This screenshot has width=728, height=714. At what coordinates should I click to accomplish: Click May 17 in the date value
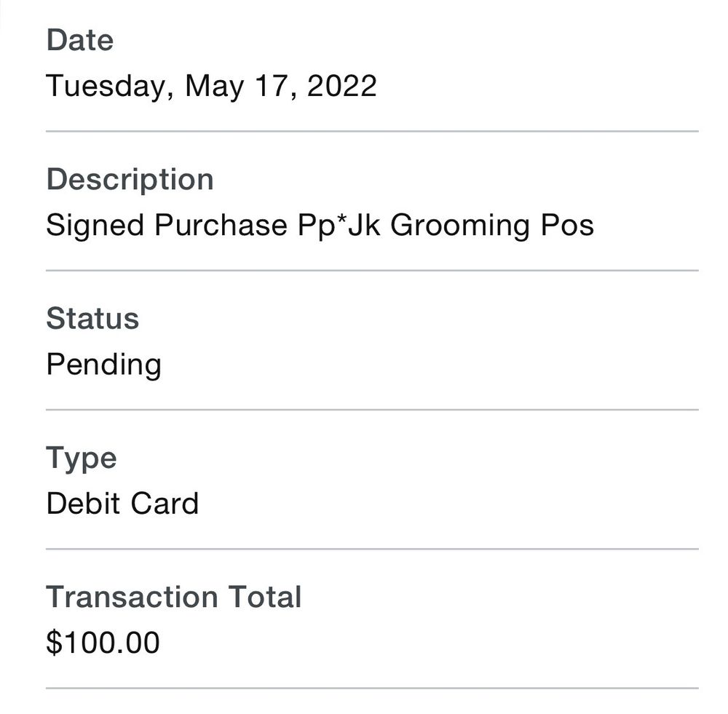240,87
